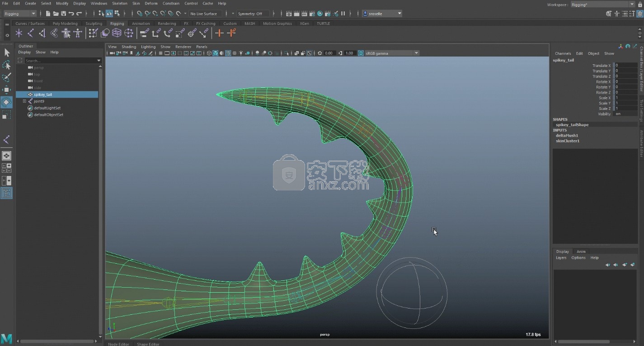Switch to the Sculpting shelf tab

click(x=94, y=24)
